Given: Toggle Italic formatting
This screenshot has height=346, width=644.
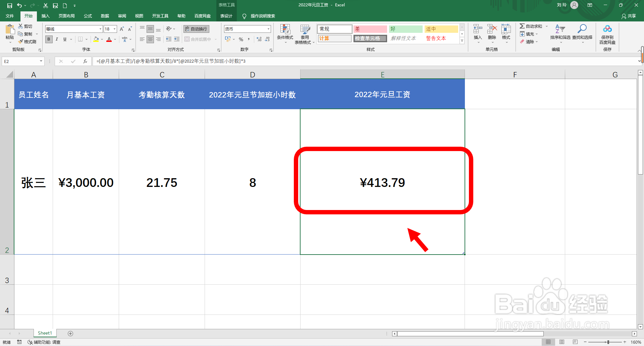Looking at the screenshot, I should (57, 39).
